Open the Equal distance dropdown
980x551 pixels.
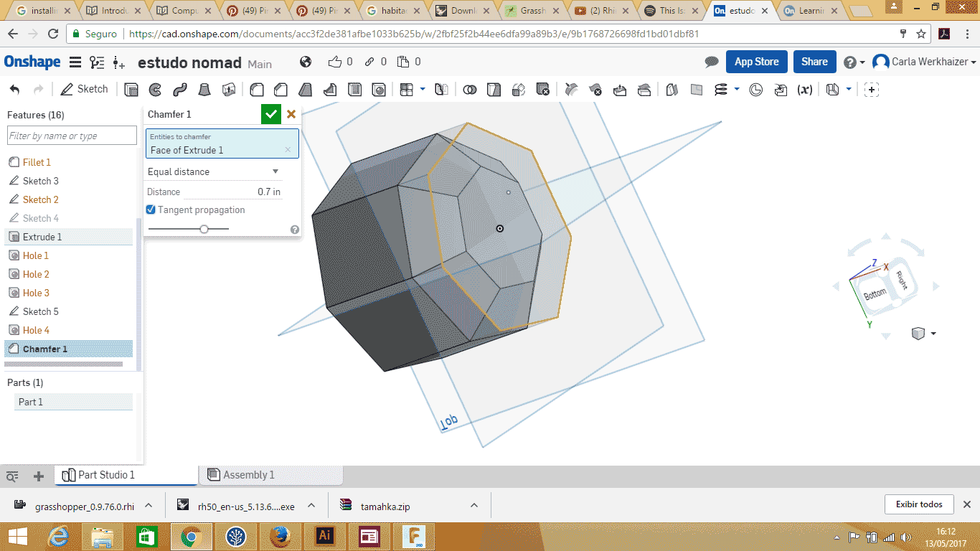pyautogui.click(x=214, y=172)
